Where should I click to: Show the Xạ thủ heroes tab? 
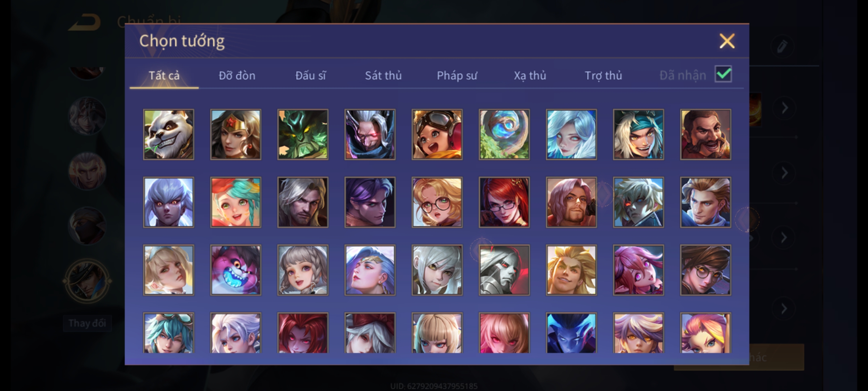click(x=530, y=75)
